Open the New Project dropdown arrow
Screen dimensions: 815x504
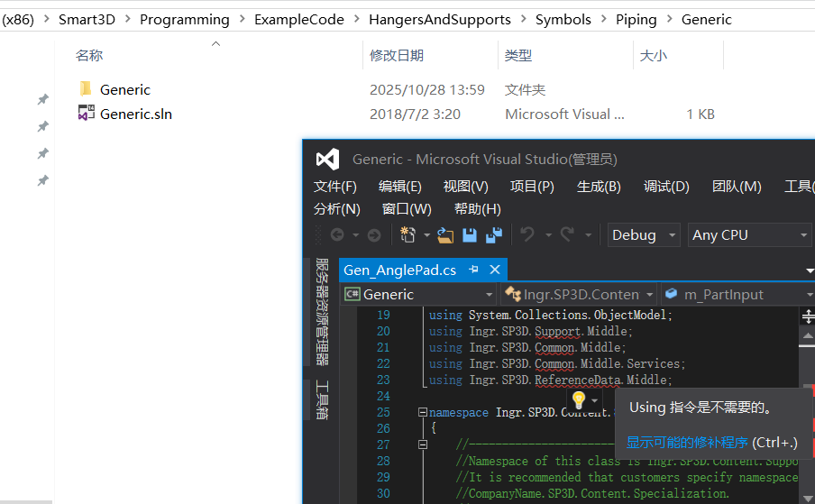426,235
